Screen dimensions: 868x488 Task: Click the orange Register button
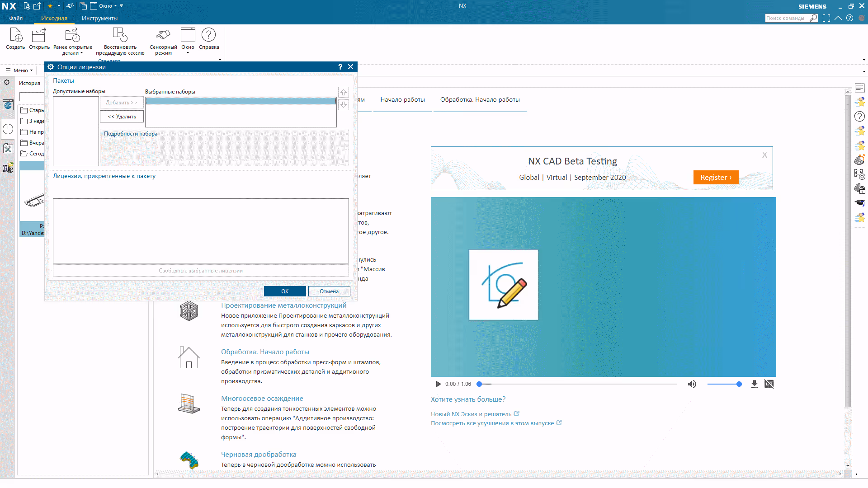(716, 178)
